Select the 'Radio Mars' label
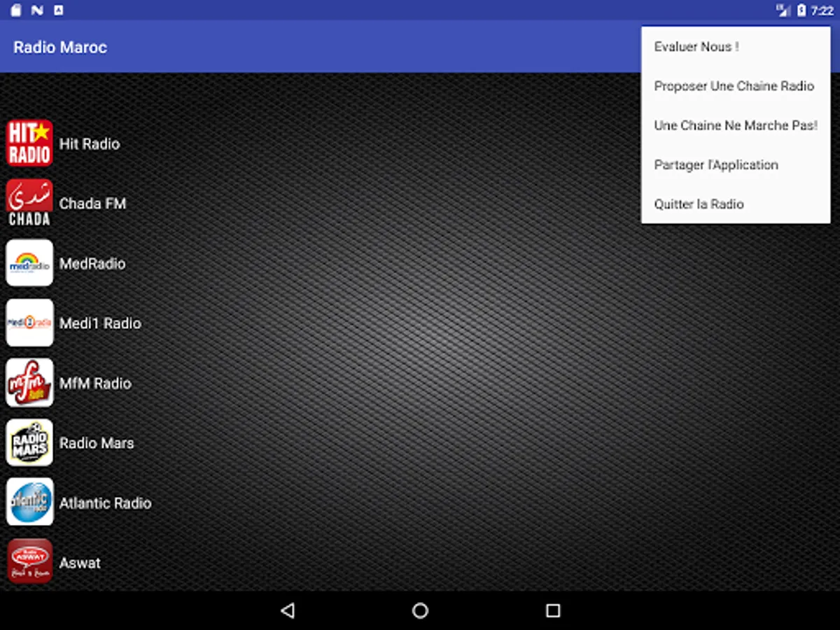Image resolution: width=840 pixels, height=630 pixels. [x=97, y=443]
